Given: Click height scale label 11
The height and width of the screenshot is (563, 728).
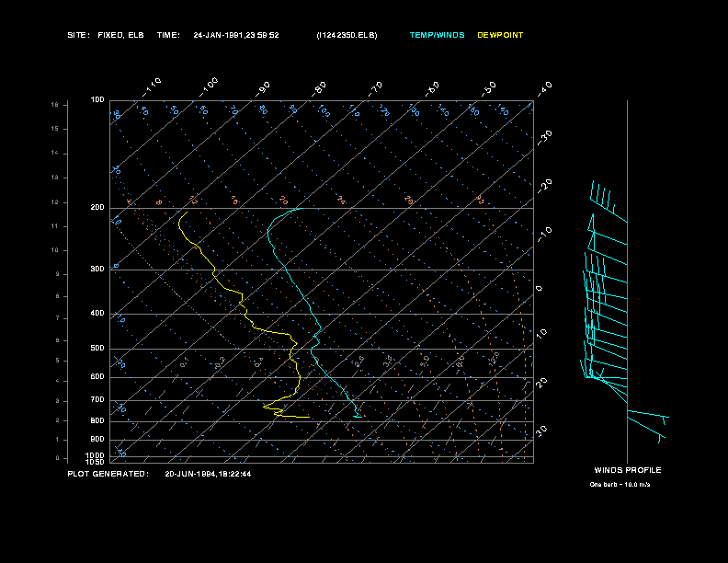Looking at the screenshot, I should click(55, 226).
